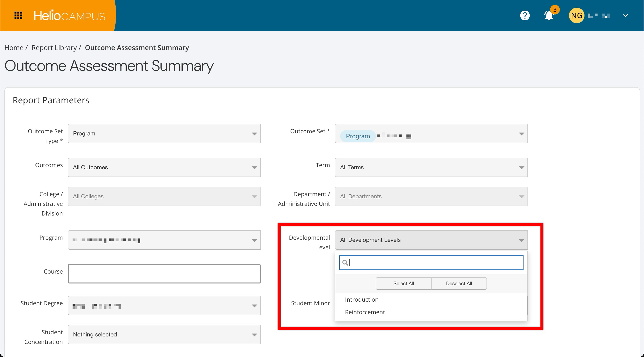Click the Deselect All button

[x=459, y=283]
